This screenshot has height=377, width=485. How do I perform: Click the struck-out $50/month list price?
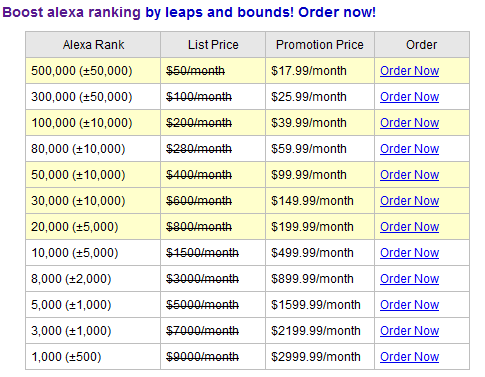click(x=195, y=71)
